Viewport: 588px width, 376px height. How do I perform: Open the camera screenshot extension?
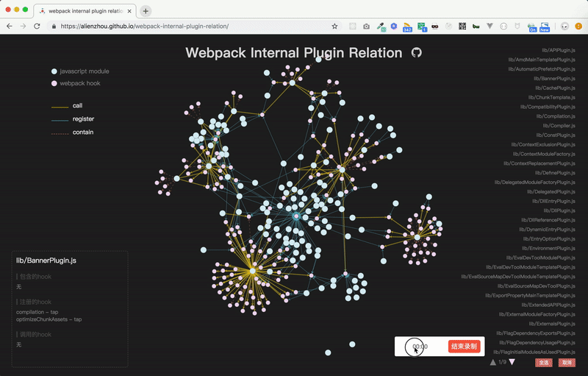tap(366, 26)
